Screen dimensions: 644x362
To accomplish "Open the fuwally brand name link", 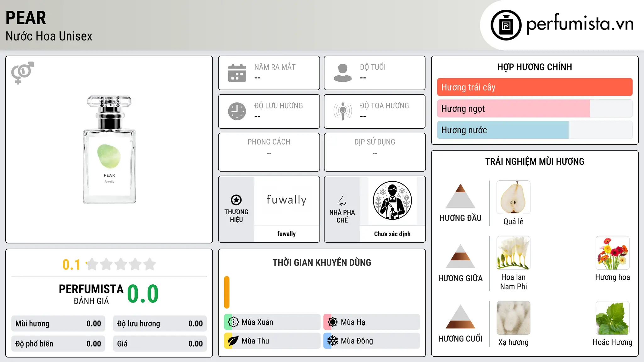I will click(x=286, y=234).
